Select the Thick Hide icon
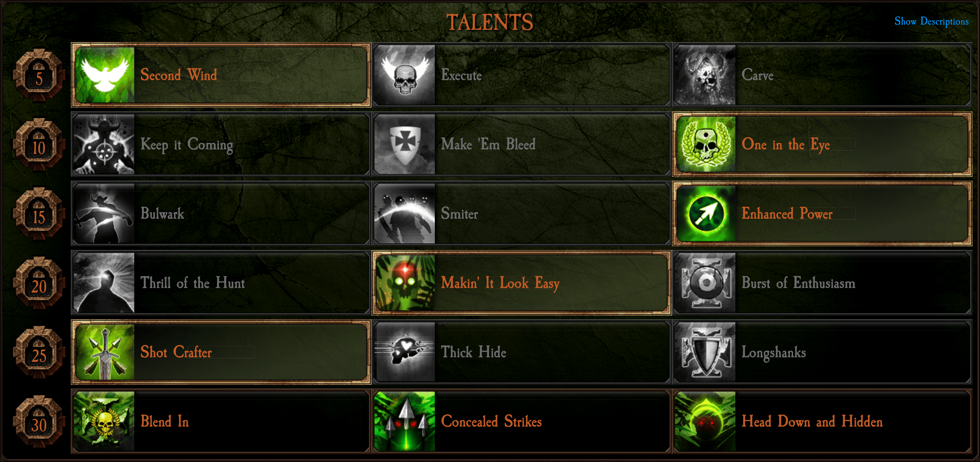 tap(404, 352)
